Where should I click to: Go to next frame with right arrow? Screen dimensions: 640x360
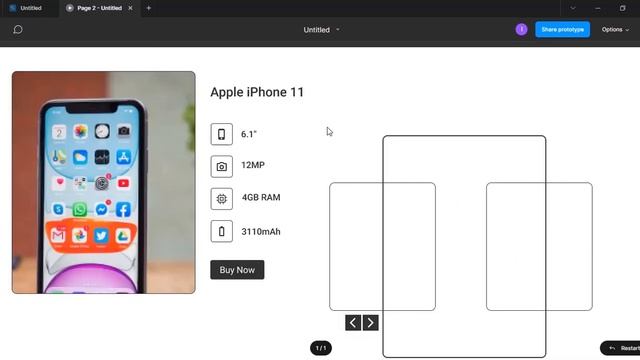click(371, 323)
